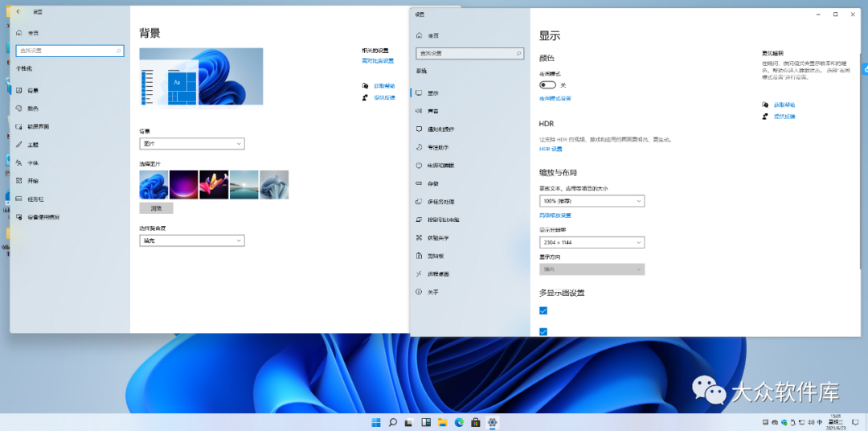This screenshot has width=868, height=431.
Task: Launch Microsoft Edge from the taskbar
Action: [x=459, y=423]
